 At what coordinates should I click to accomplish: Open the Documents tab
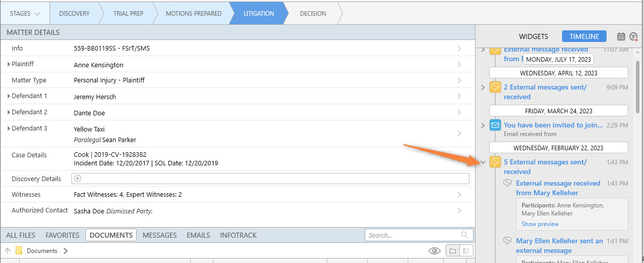111,235
